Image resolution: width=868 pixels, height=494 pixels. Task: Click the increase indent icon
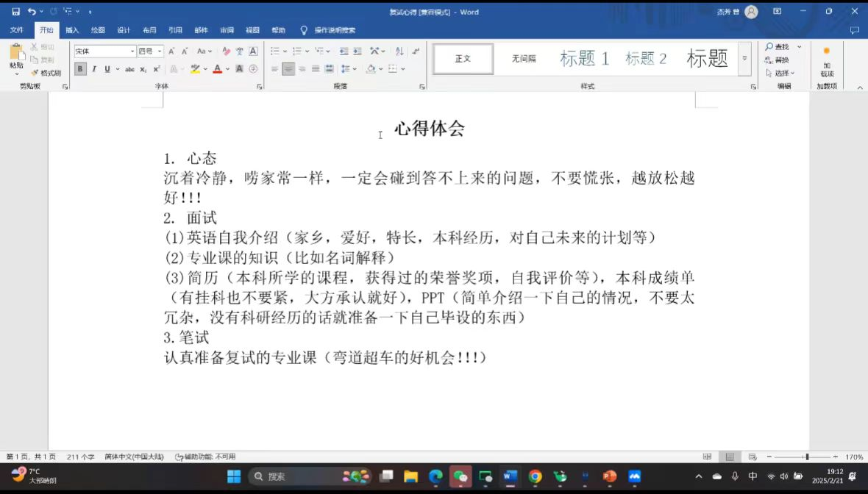click(357, 51)
